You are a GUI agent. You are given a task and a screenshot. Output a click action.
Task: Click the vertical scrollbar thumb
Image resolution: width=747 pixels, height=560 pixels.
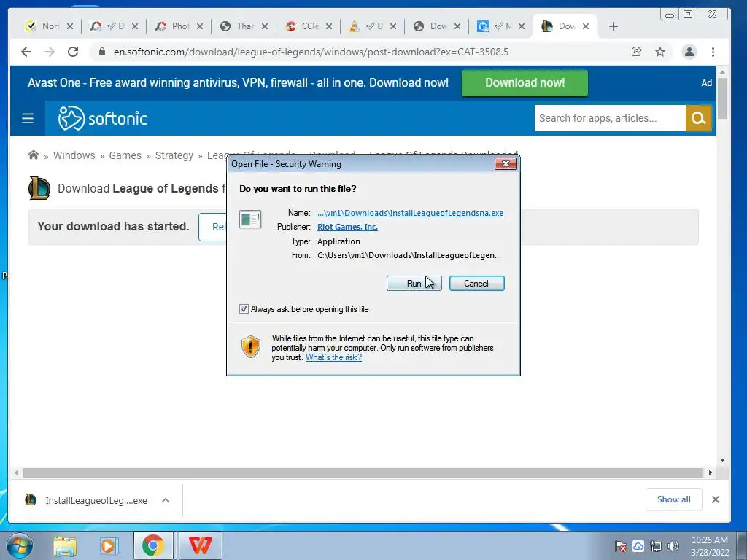(x=722, y=98)
